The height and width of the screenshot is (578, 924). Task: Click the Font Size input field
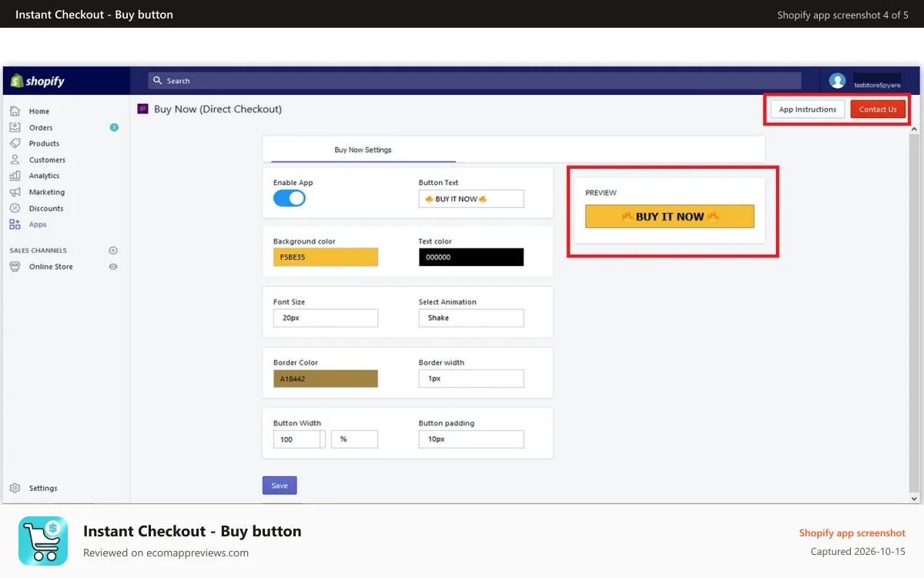tap(326, 318)
